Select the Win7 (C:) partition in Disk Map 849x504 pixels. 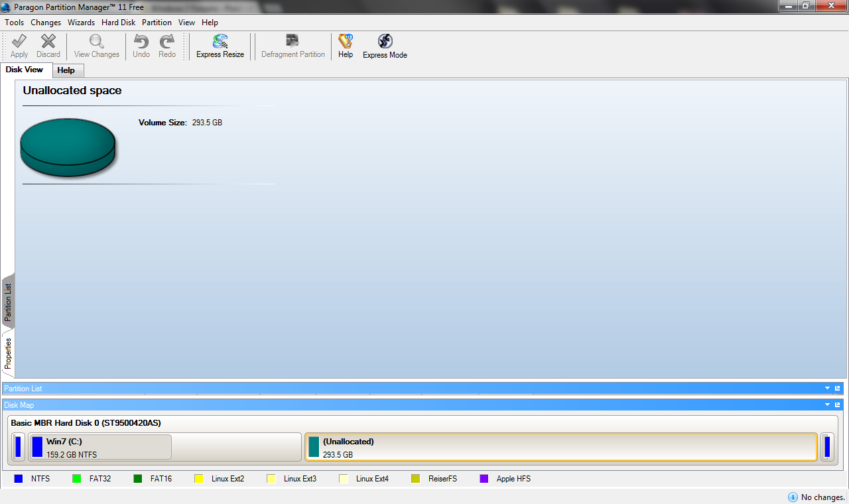point(164,447)
